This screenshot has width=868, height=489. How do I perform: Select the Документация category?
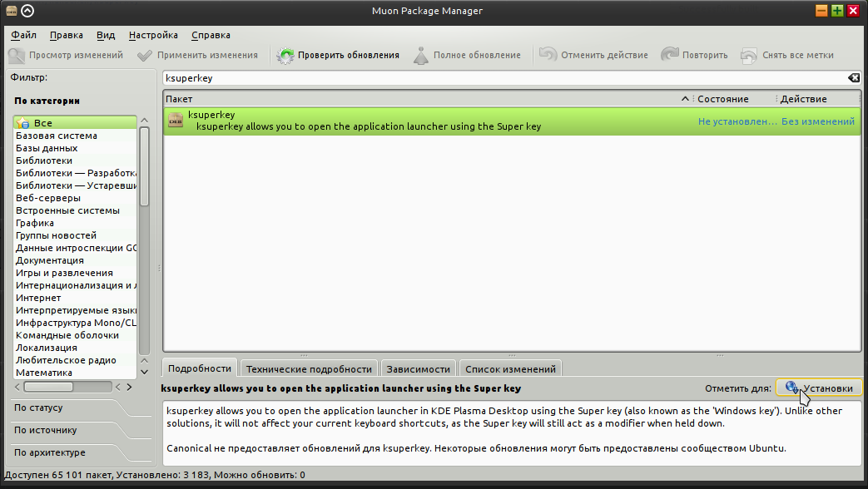(75, 260)
